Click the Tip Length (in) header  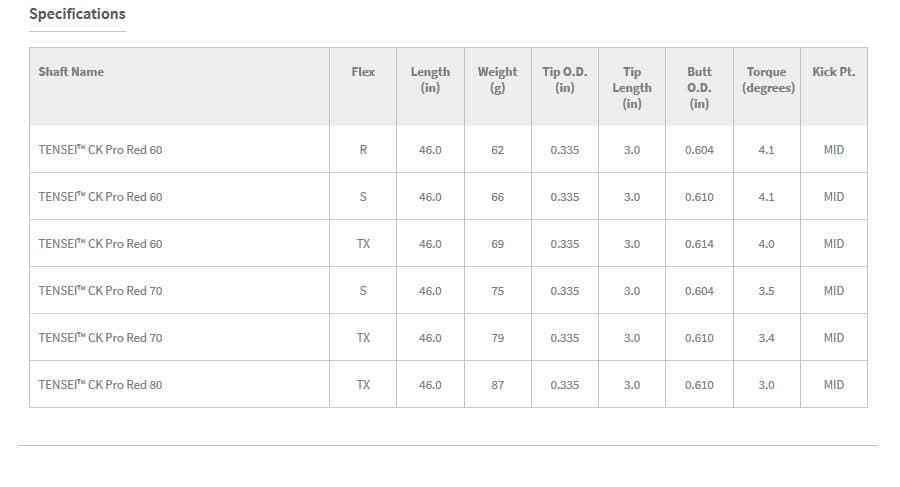[632, 88]
